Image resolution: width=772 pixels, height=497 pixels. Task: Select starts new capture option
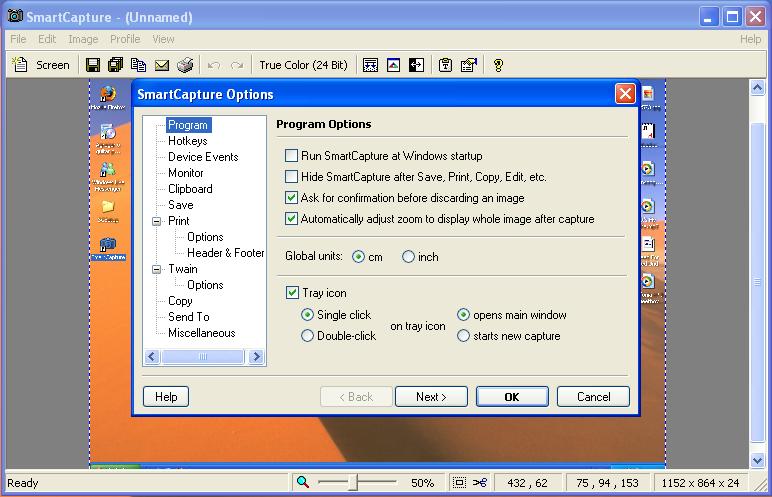463,335
